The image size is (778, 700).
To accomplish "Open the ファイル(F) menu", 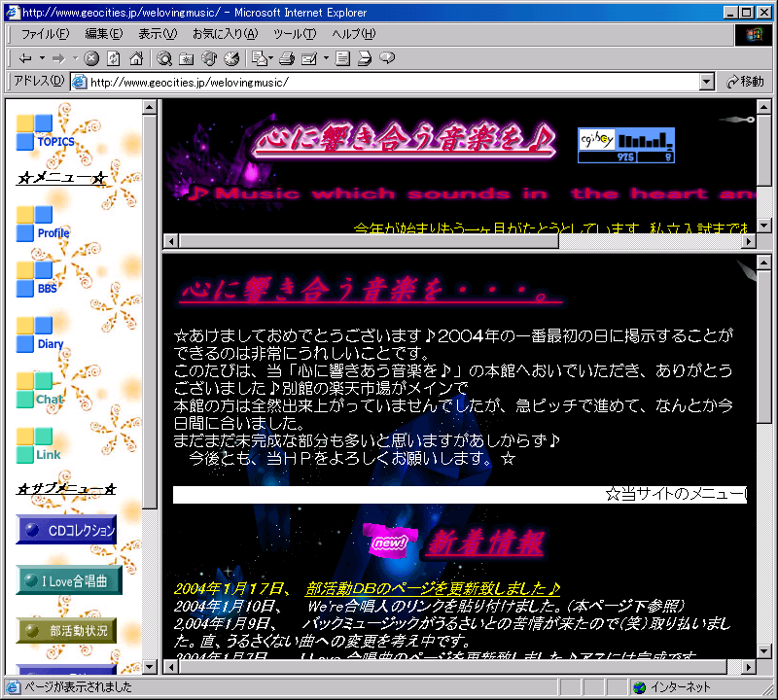I will [x=45, y=34].
